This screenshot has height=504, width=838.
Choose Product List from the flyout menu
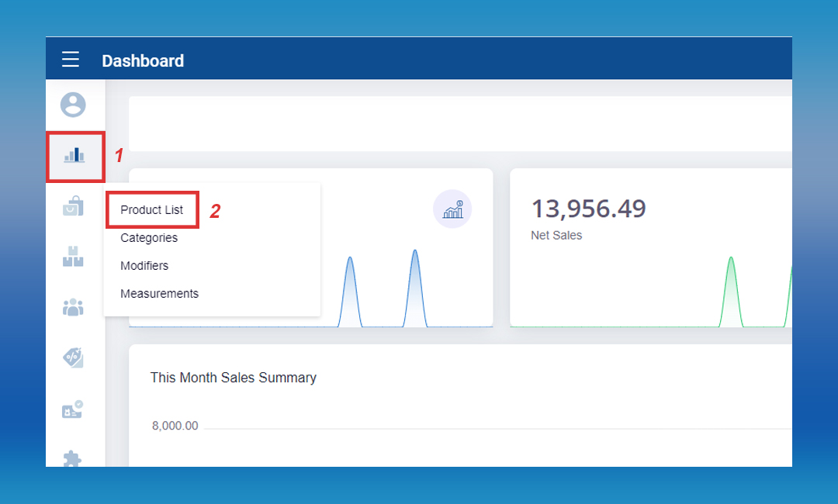(x=152, y=210)
